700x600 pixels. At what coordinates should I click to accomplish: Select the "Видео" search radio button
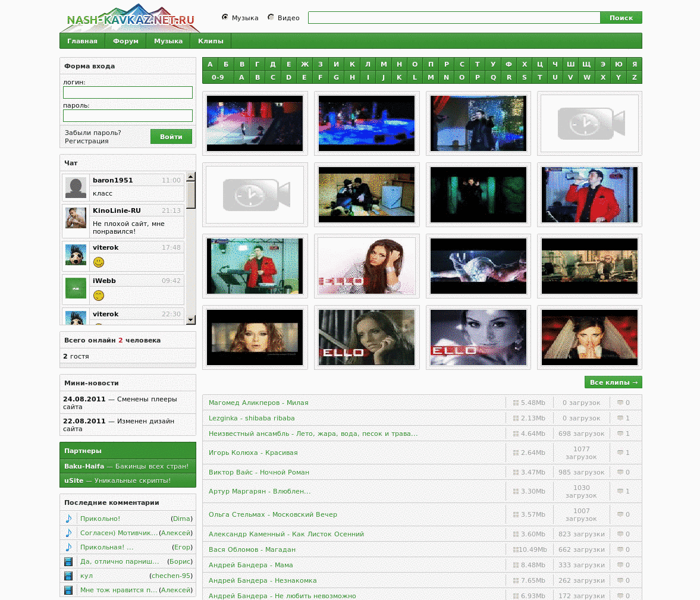(x=271, y=17)
